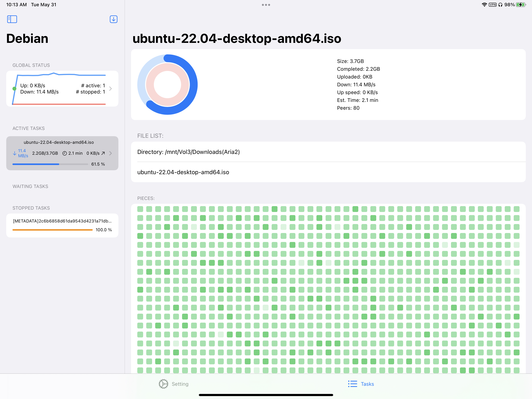This screenshot has width=532, height=399.
Task: Click the clock icon beside 2.1 min
Action: (64, 153)
